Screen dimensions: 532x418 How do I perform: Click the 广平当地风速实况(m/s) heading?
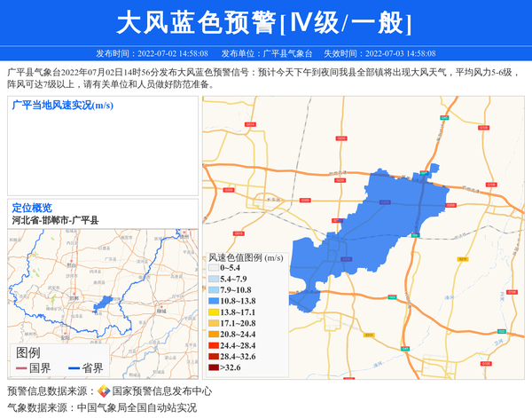pyautogui.click(x=63, y=106)
